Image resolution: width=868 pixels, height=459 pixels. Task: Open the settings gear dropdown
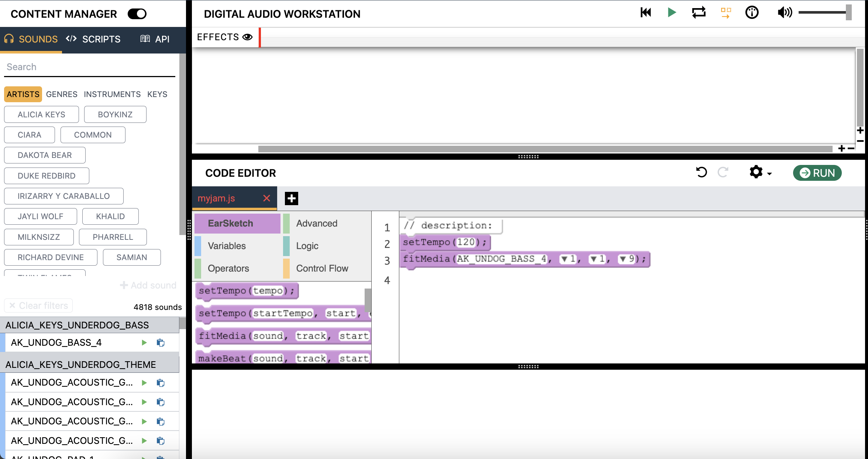pos(760,172)
